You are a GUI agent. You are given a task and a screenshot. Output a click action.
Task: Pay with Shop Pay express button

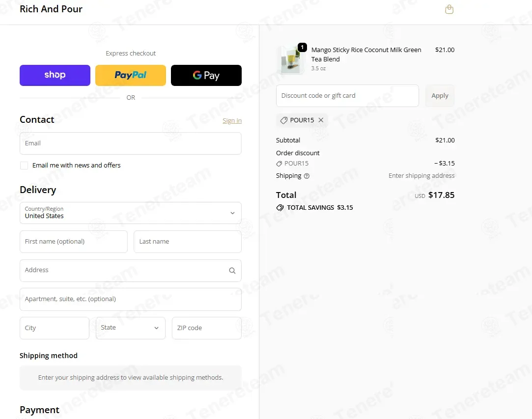[55, 75]
